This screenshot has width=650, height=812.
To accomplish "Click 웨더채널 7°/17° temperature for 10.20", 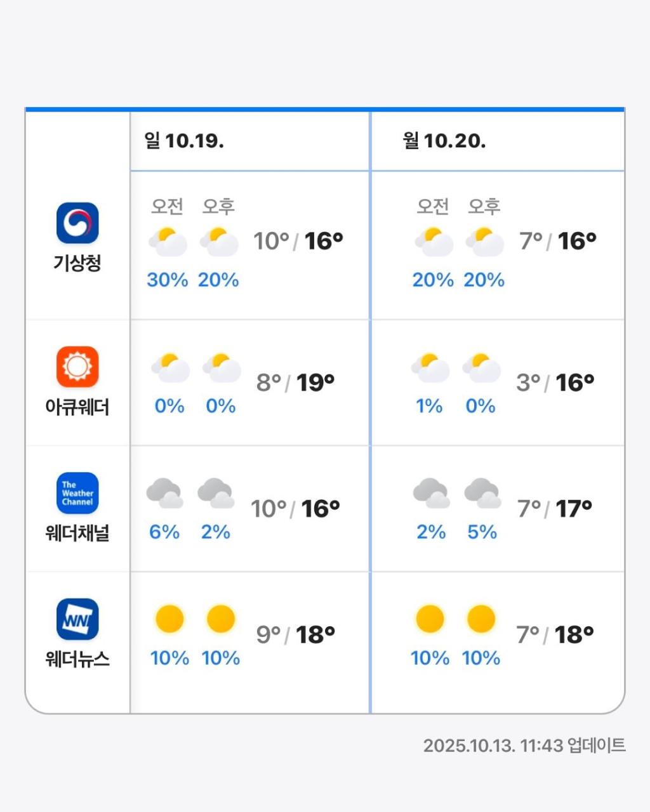I will pyautogui.click(x=554, y=509).
